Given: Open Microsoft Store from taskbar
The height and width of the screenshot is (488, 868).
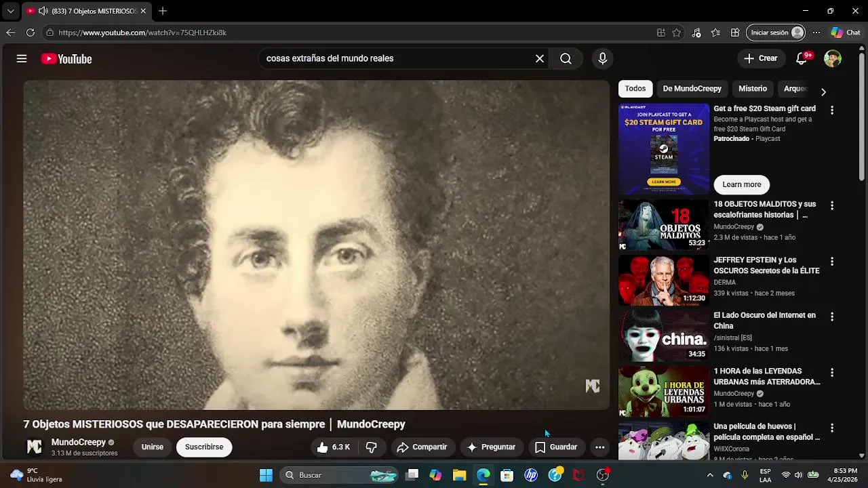Looking at the screenshot, I should [507, 475].
